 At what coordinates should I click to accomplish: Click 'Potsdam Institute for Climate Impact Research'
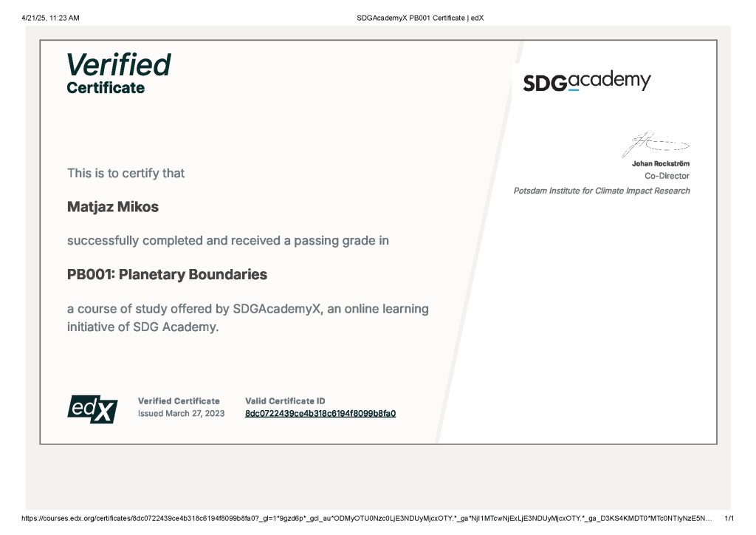coord(602,191)
